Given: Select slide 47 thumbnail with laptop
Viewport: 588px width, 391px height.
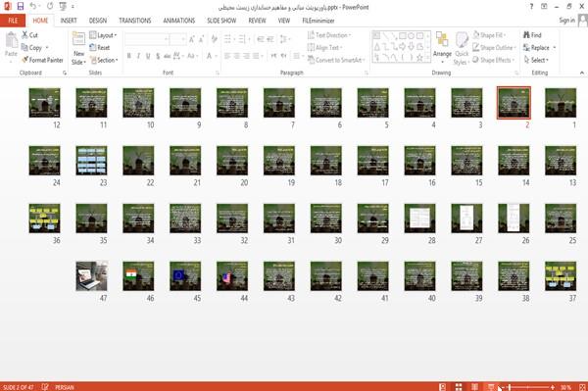Looking at the screenshot, I should tap(91, 276).
